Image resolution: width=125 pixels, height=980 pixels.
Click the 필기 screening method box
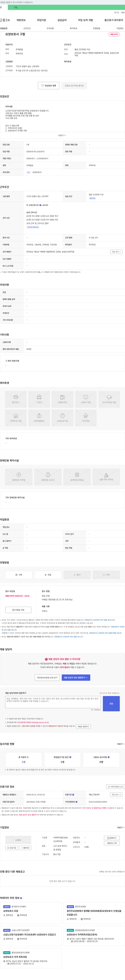click(x=77, y=575)
